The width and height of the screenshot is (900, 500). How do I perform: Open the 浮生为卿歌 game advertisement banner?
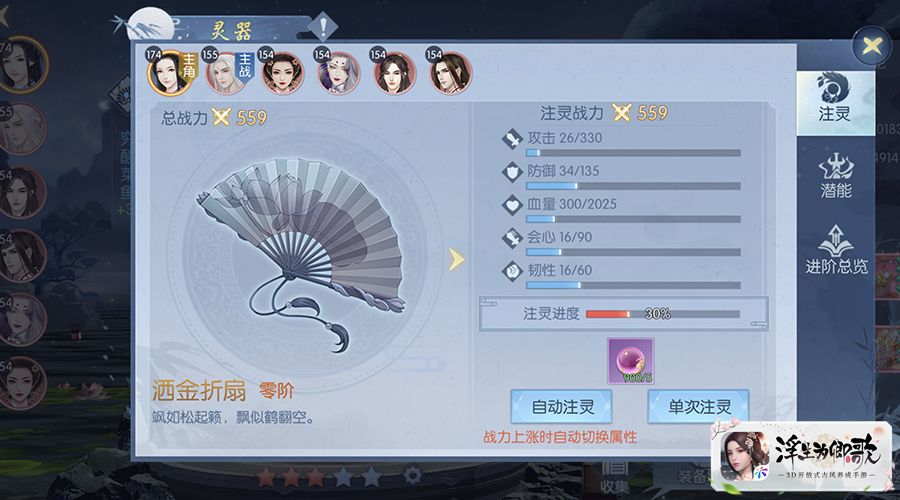801,456
